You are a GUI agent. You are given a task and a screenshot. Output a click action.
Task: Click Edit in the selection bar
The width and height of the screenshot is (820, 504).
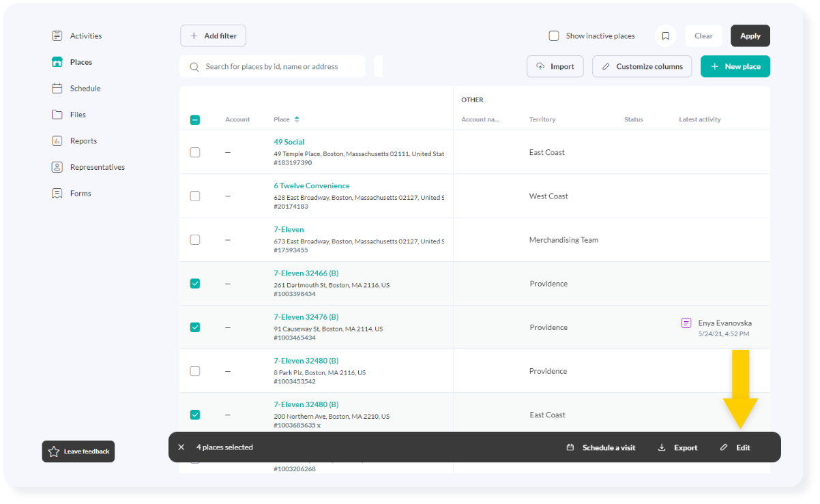(735, 447)
